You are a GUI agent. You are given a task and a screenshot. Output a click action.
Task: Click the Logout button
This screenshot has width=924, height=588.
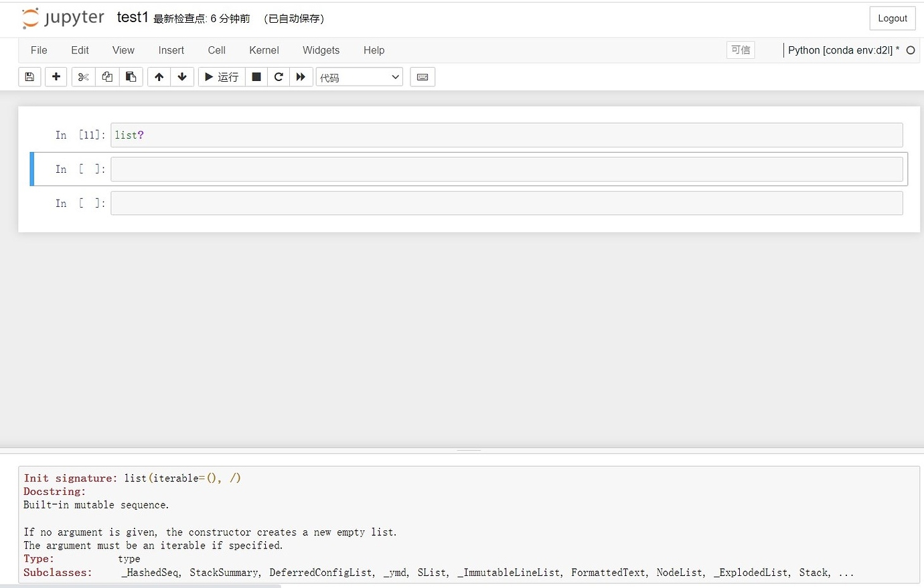[x=892, y=18]
